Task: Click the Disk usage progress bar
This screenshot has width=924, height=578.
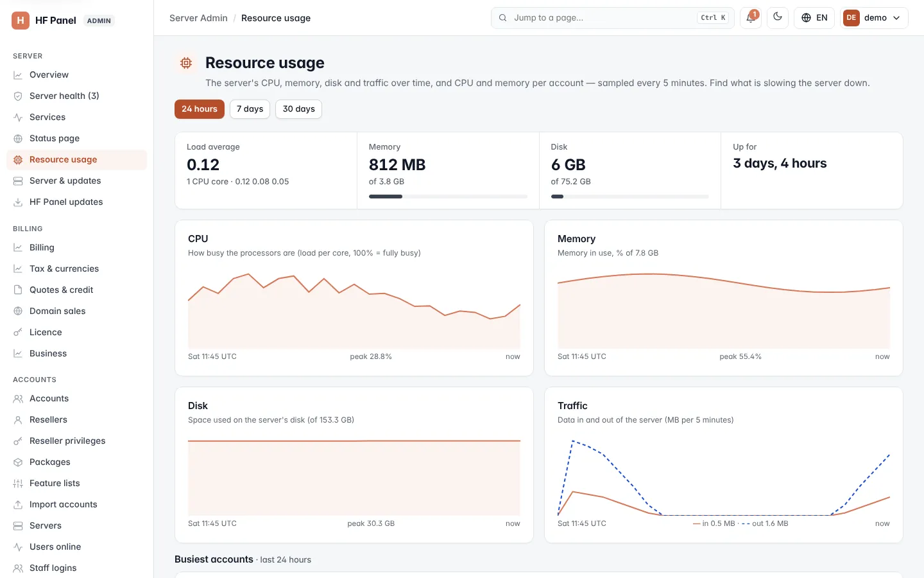Action: coord(630,197)
